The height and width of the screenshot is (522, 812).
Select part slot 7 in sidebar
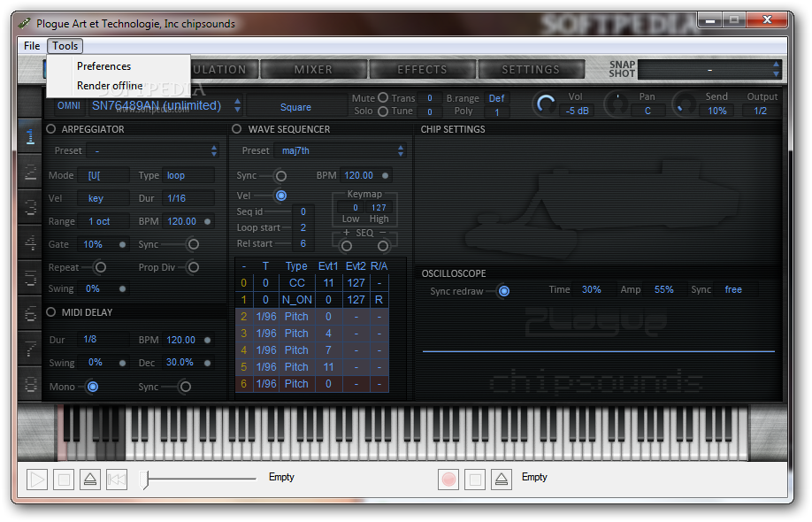(x=30, y=349)
